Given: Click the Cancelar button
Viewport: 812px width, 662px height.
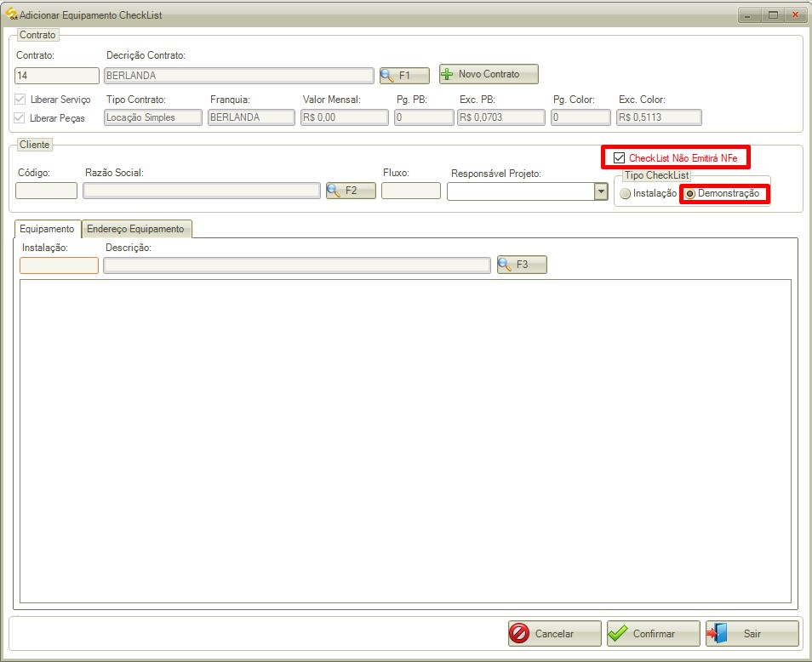Looking at the screenshot, I should coord(555,634).
